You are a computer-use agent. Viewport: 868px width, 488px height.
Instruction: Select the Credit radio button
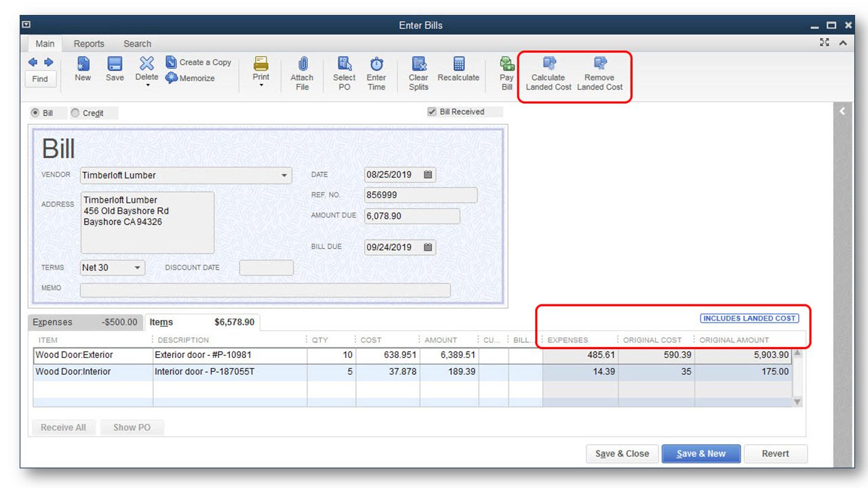click(75, 113)
